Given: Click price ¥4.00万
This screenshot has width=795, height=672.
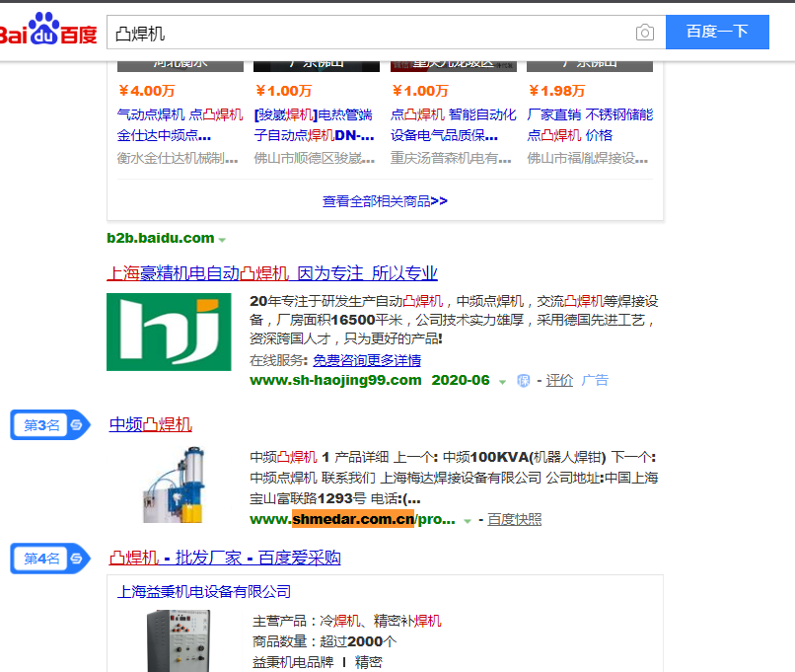Looking at the screenshot, I should point(147,91).
